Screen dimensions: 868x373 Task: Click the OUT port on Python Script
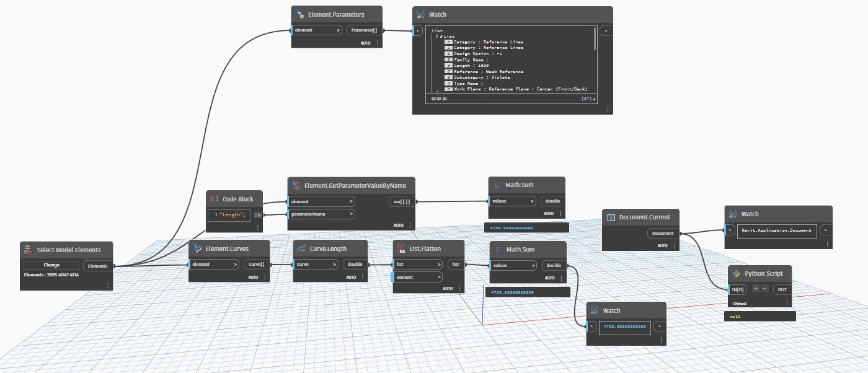point(782,290)
